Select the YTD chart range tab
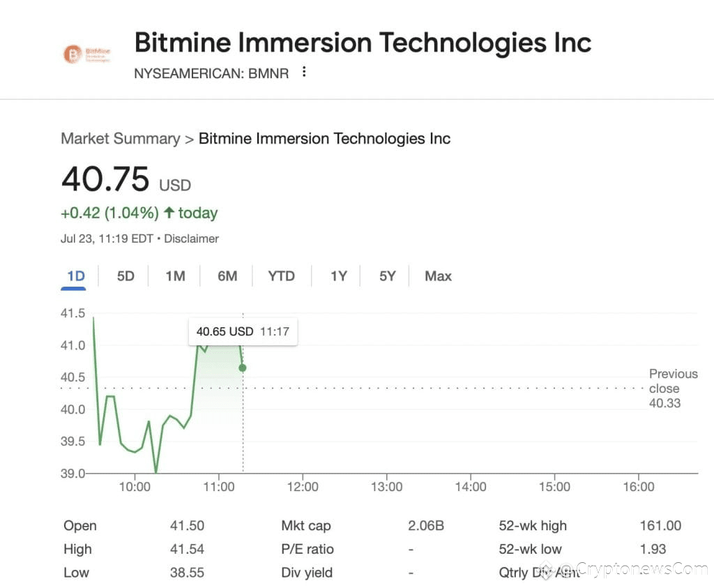This screenshot has width=714, height=588. point(281,276)
